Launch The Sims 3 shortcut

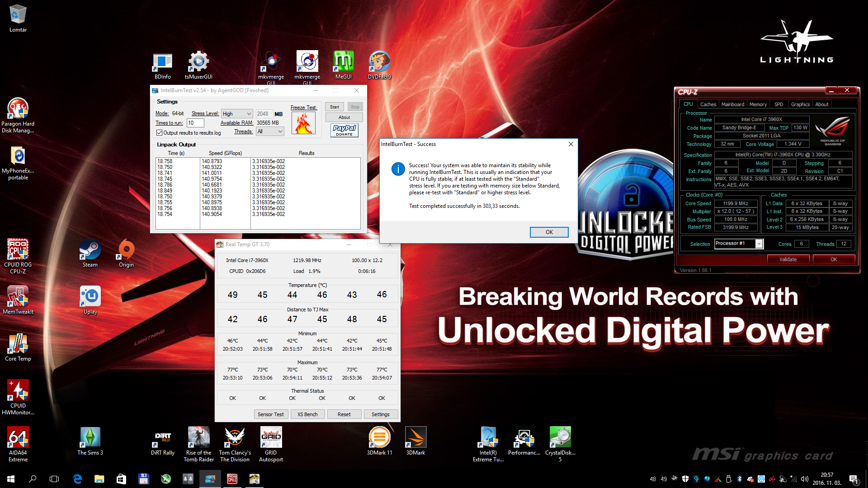[x=90, y=441]
